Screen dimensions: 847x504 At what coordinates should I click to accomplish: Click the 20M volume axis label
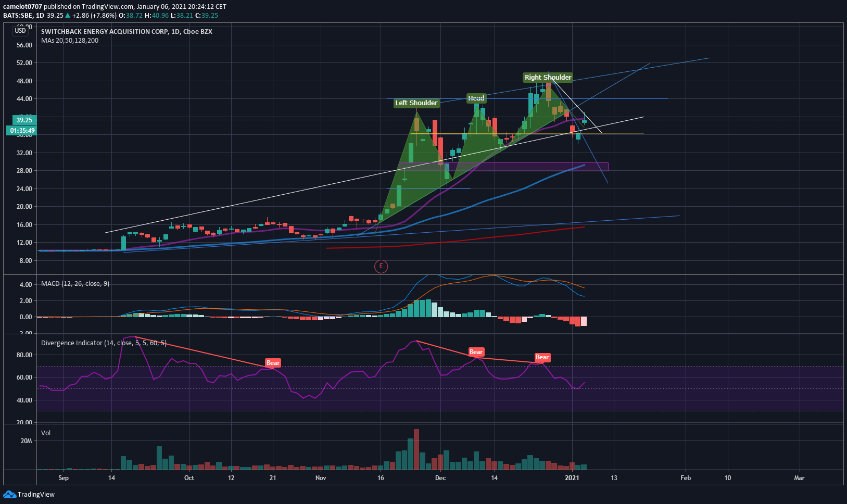click(26, 440)
